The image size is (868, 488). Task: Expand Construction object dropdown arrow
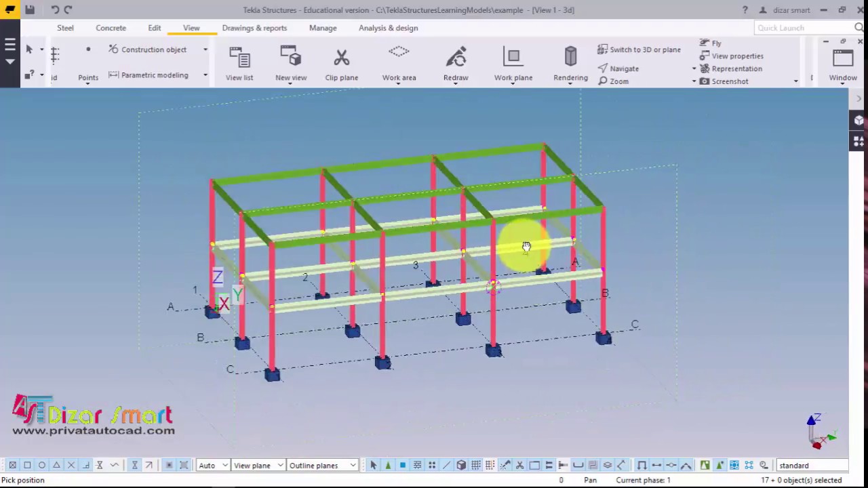205,49
